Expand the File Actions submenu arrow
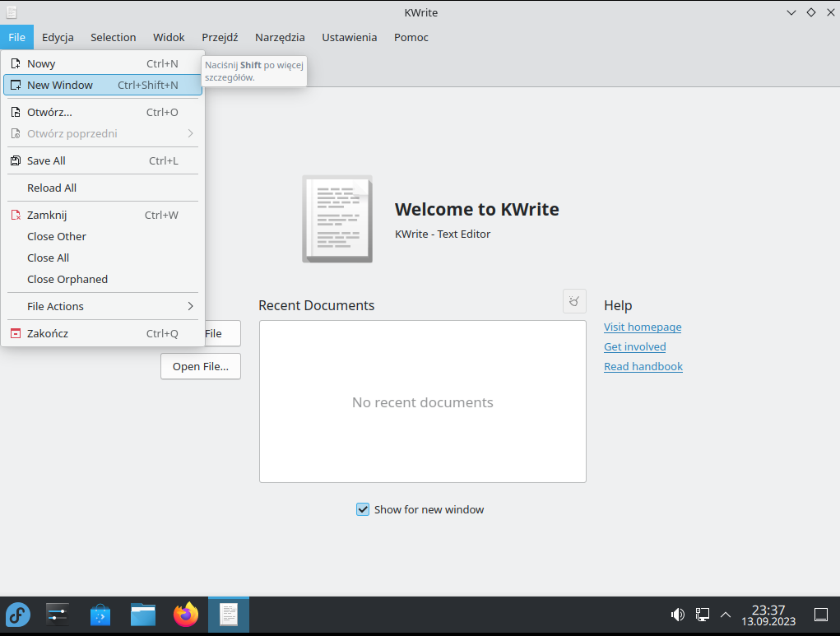840x636 pixels. click(x=191, y=306)
